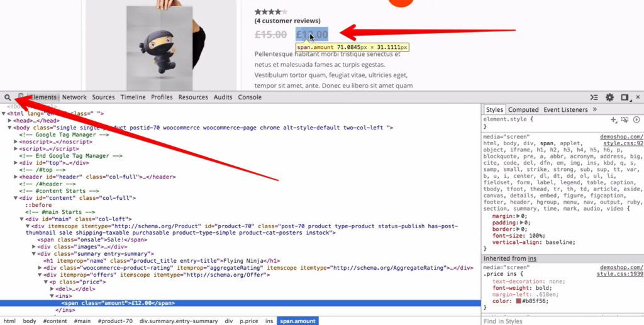The width and height of the screenshot is (644, 325).
Task: Select #content in the breadcrumb bar
Action: coord(55,321)
